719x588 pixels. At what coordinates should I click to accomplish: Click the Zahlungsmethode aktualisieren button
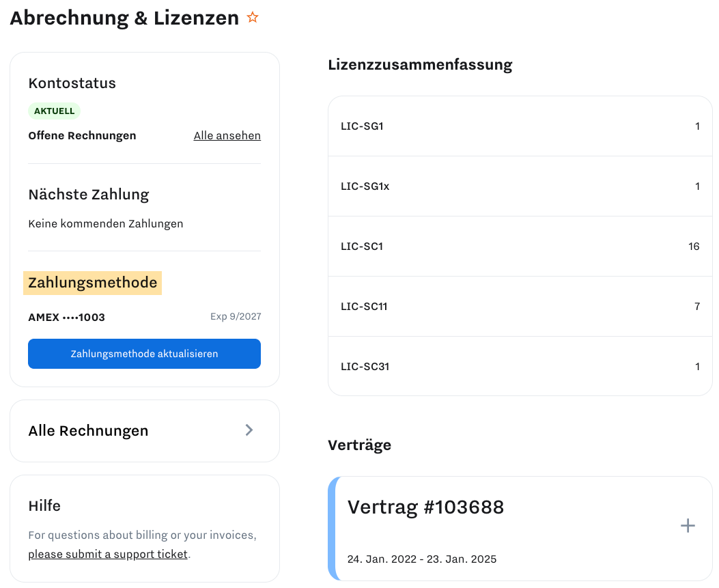click(x=144, y=354)
